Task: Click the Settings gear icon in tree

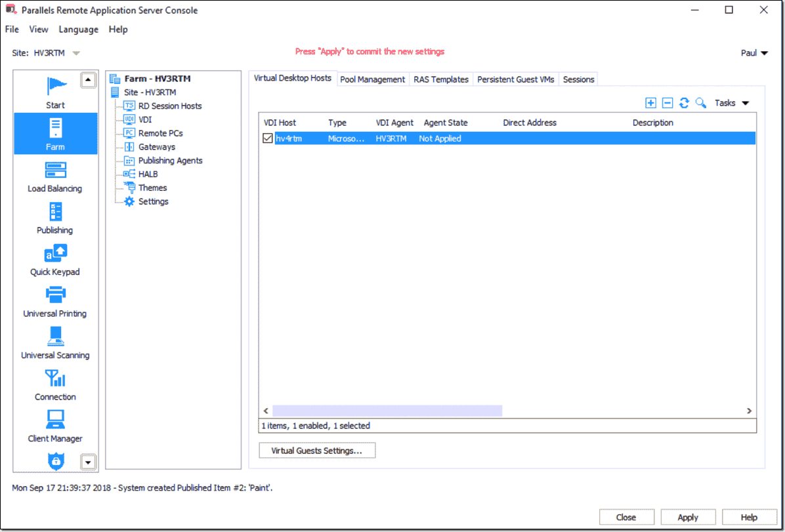Action: [129, 201]
